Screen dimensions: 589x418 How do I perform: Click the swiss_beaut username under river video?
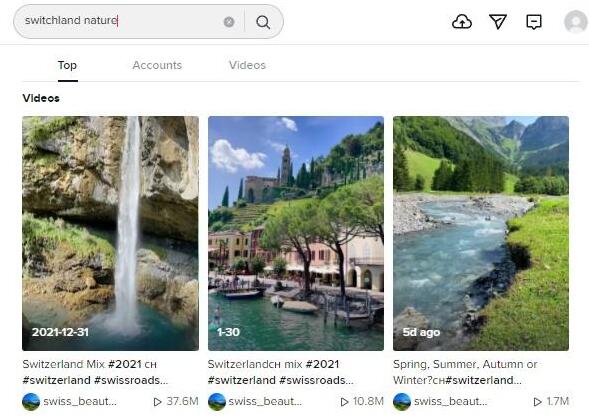[x=450, y=401]
